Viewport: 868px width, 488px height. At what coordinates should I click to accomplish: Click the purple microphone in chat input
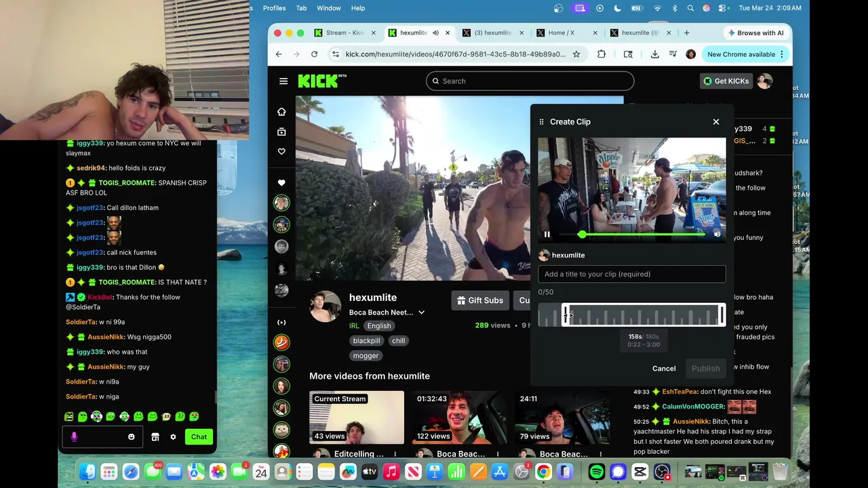(74, 437)
